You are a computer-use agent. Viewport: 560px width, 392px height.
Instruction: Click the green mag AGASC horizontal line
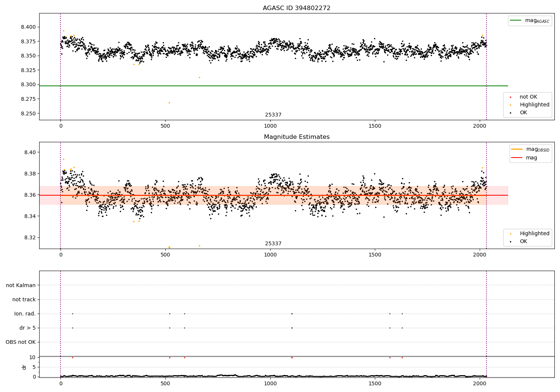tap(273, 86)
